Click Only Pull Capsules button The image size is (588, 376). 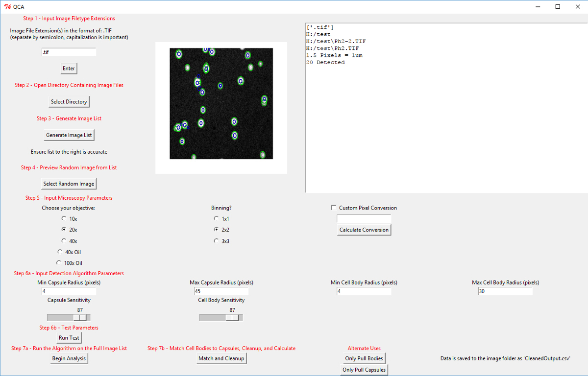point(364,370)
